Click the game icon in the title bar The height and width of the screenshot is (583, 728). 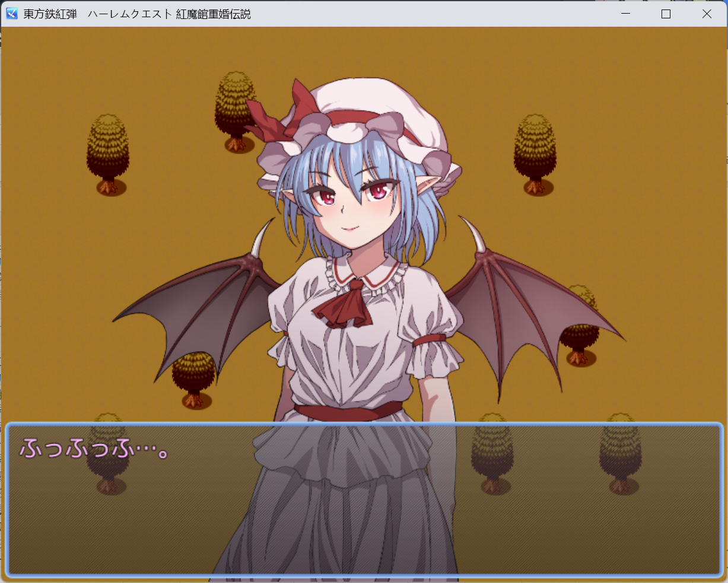click(x=12, y=14)
